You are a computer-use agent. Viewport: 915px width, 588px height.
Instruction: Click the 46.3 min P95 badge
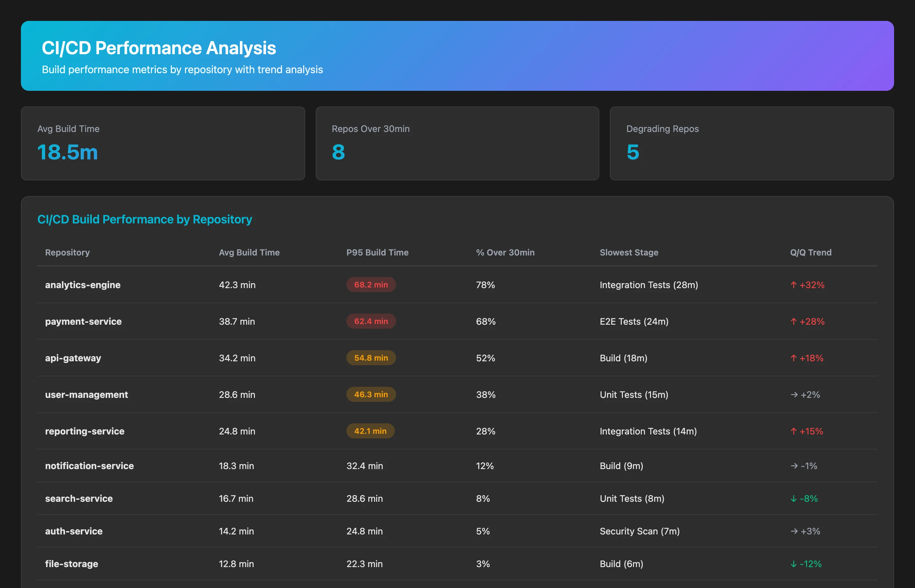(x=371, y=394)
